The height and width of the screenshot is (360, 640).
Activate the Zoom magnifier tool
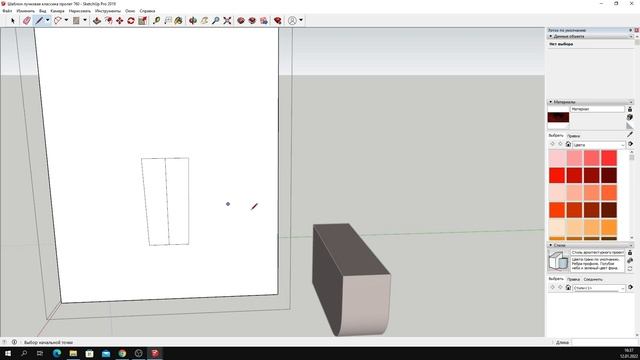(x=216, y=20)
